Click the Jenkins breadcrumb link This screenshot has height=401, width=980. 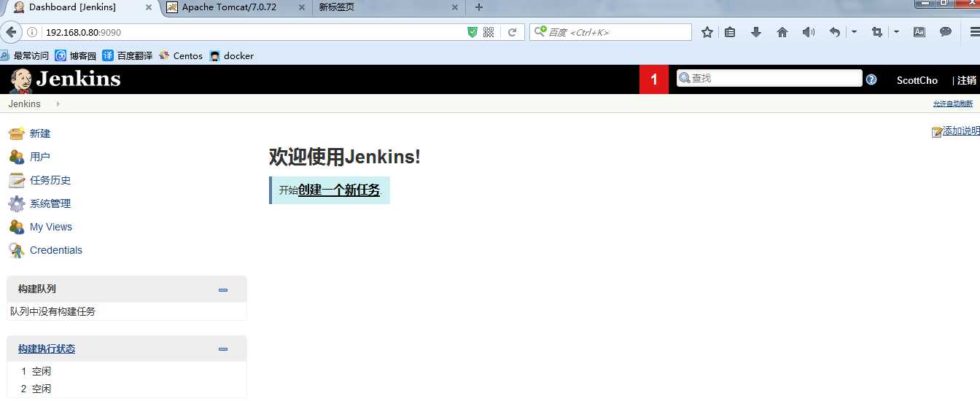(x=25, y=104)
